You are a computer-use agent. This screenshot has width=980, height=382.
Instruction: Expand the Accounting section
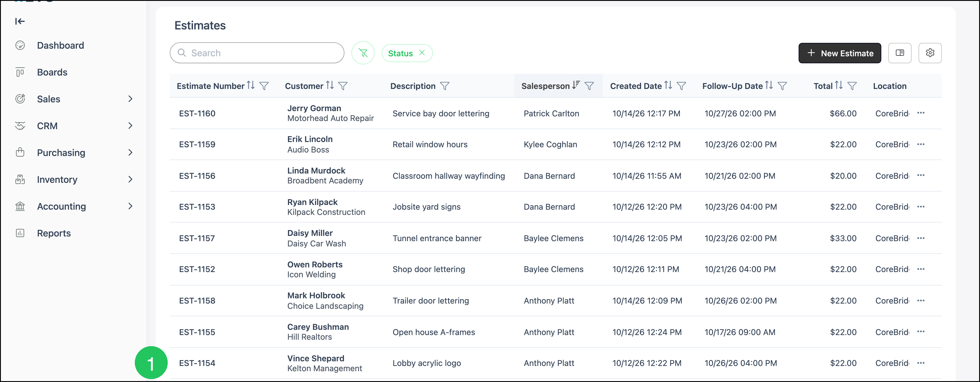coord(130,206)
